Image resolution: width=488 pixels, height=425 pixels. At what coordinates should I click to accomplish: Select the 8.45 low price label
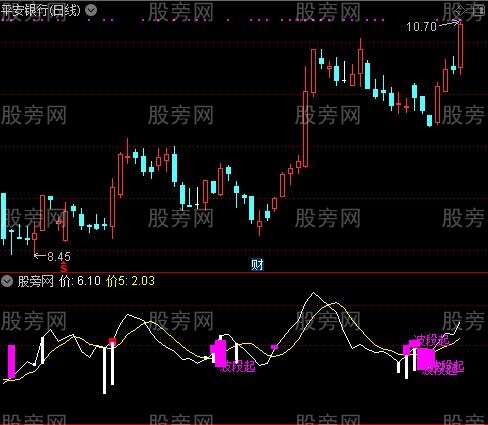[59, 256]
